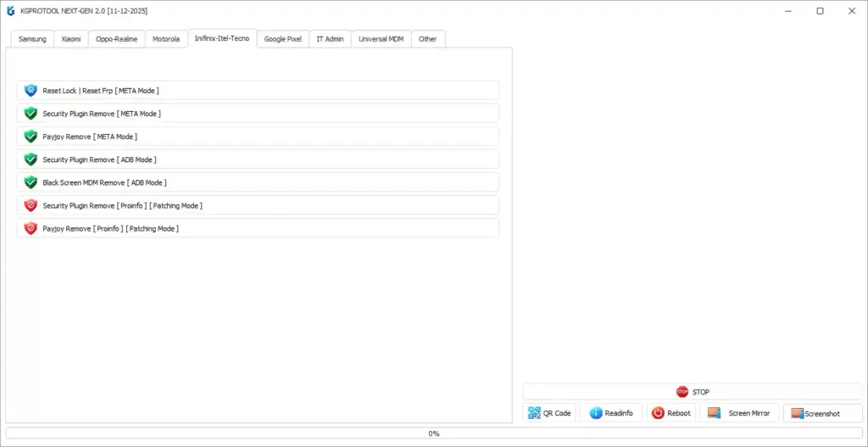Run Payjoy Remove META Mode
This screenshot has width=868, height=447.
coord(258,137)
